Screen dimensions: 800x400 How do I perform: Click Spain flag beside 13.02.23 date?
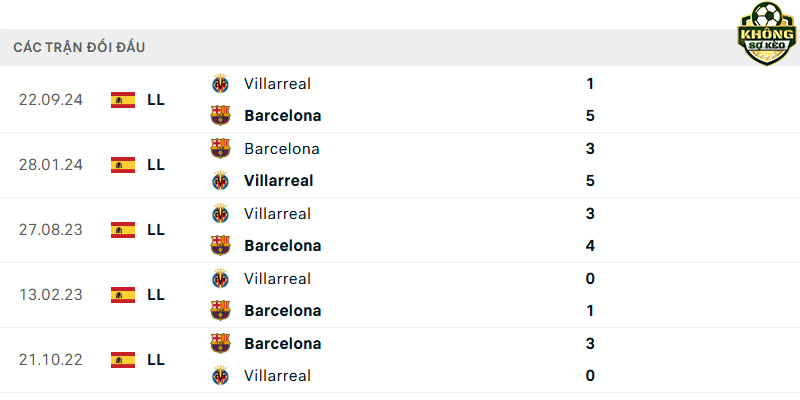click(123, 295)
